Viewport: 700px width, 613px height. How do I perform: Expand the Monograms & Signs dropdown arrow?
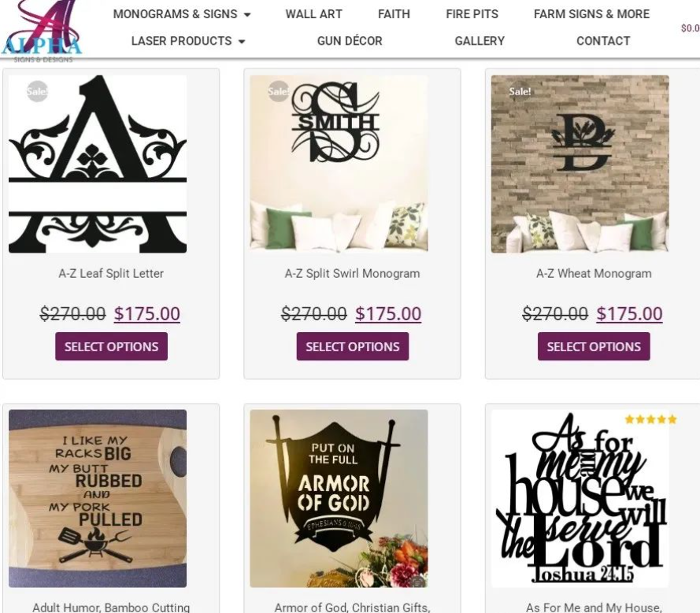pyautogui.click(x=247, y=15)
